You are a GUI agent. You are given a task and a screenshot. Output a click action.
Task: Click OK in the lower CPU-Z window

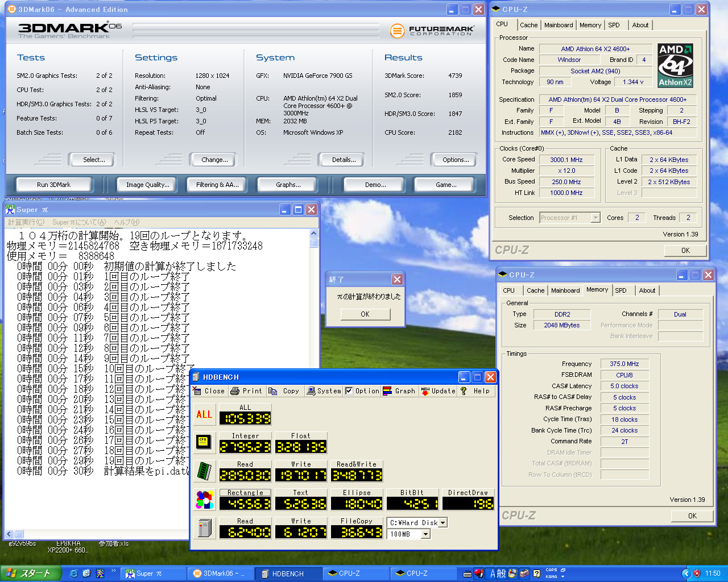point(692,516)
